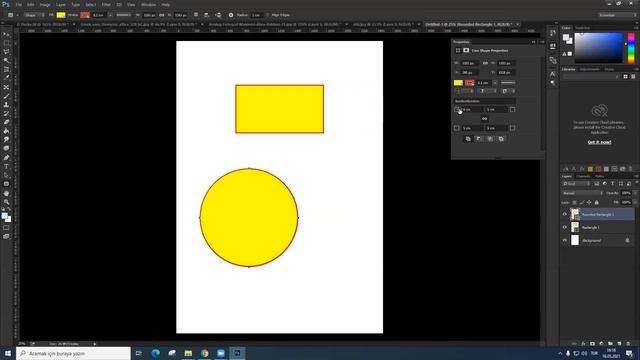The image size is (640, 360).
Task: Toggle the Align Edges checkbox
Action: 268,15
